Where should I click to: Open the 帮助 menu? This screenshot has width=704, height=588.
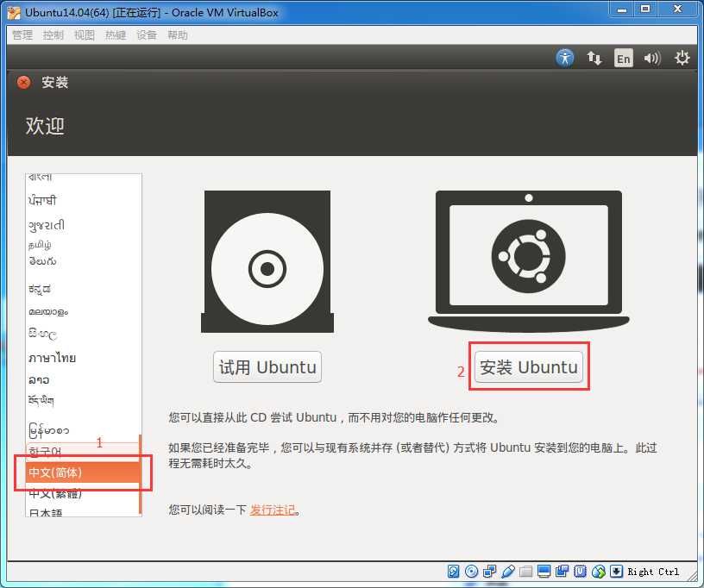tap(178, 35)
